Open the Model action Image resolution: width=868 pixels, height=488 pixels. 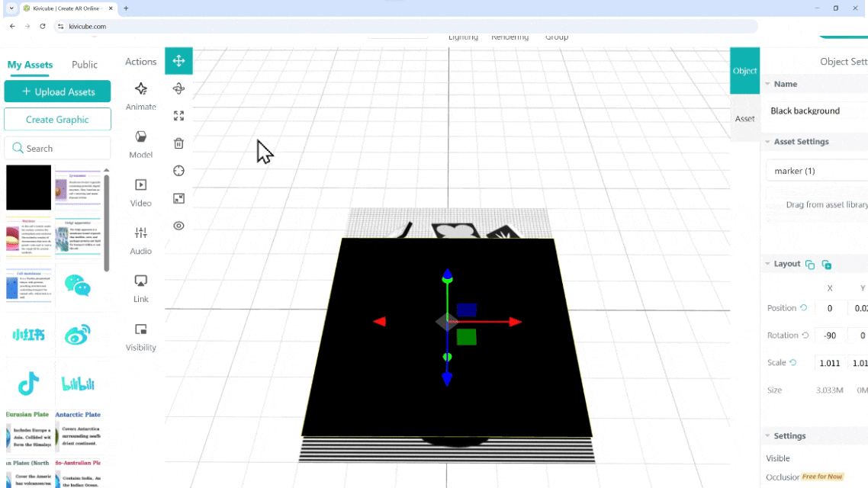141,143
